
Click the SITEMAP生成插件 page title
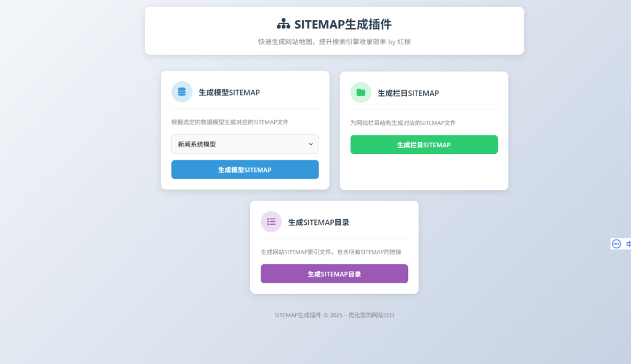[x=343, y=24]
